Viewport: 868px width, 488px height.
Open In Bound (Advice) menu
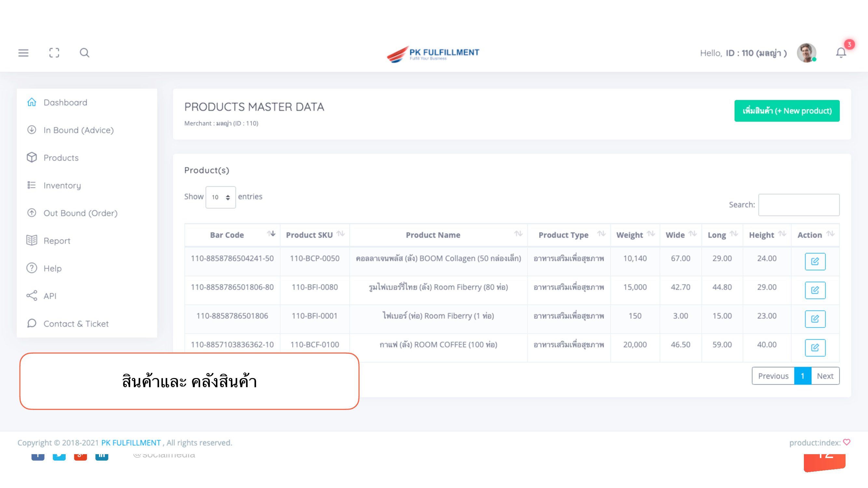(x=78, y=130)
